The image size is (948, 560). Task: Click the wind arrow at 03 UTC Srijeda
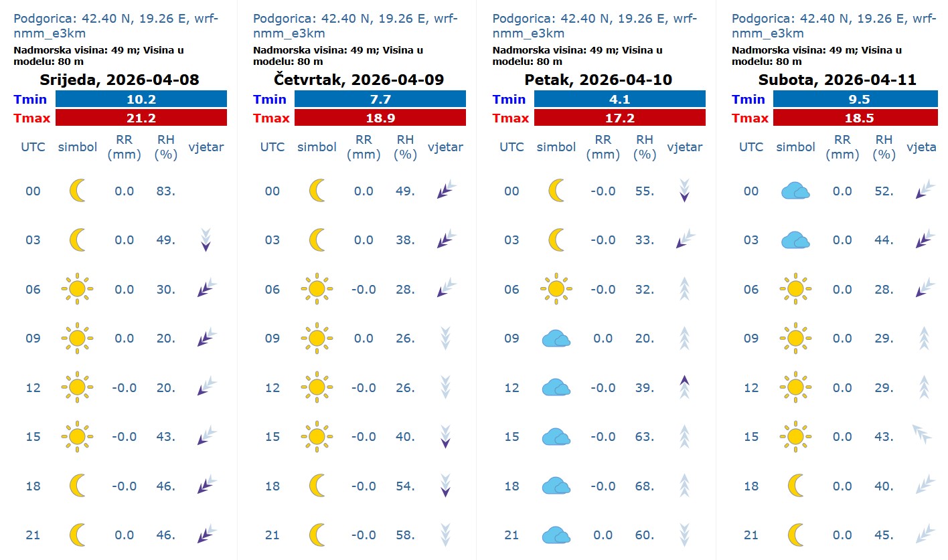pos(206,240)
